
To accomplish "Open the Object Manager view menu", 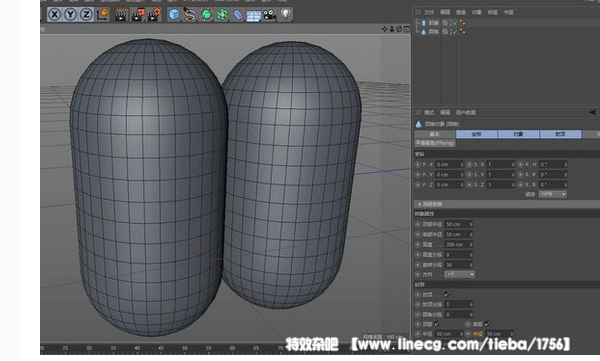I will [461, 12].
